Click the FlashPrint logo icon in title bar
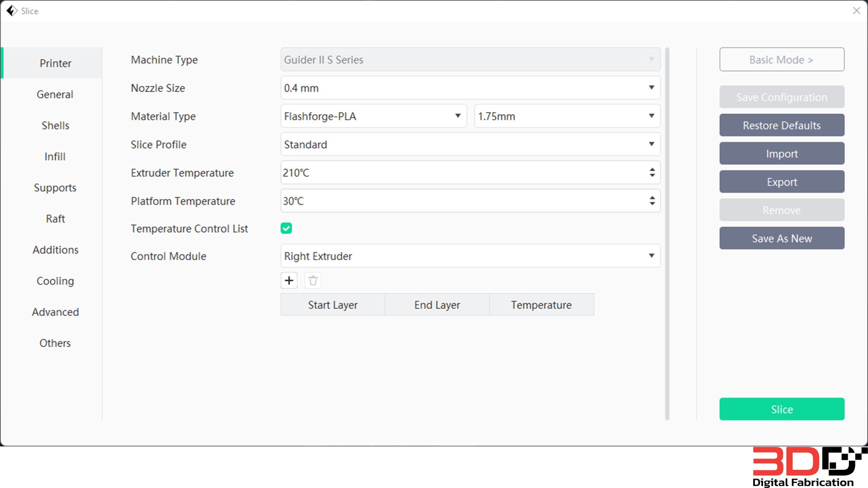868x488 pixels. [x=12, y=11]
